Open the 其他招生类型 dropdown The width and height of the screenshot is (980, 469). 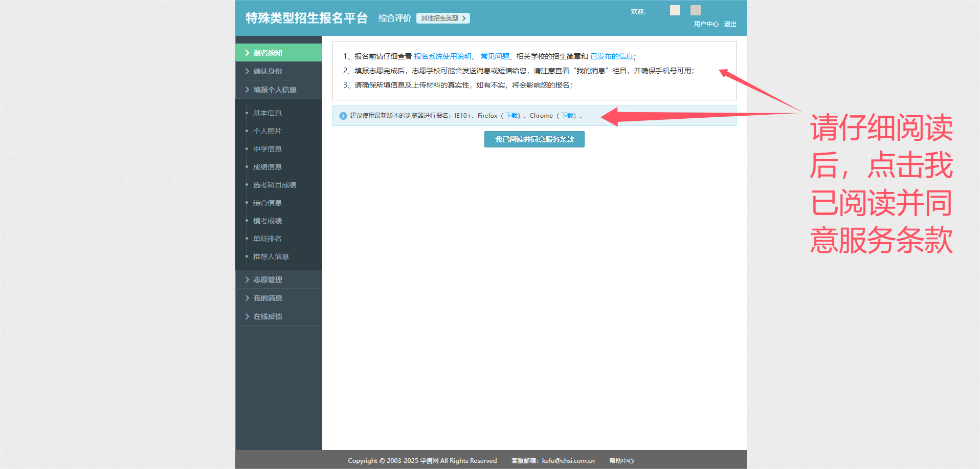443,18
